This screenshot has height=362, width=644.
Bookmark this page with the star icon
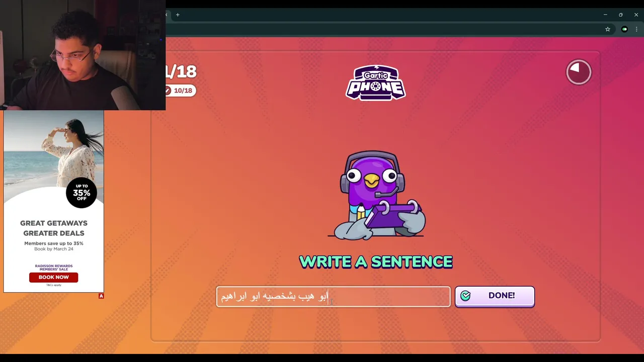tap(608, 29)
